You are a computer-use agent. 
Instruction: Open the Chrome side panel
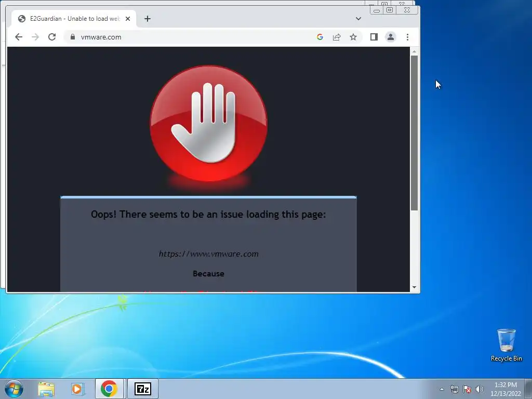click(x=374, y=37)
